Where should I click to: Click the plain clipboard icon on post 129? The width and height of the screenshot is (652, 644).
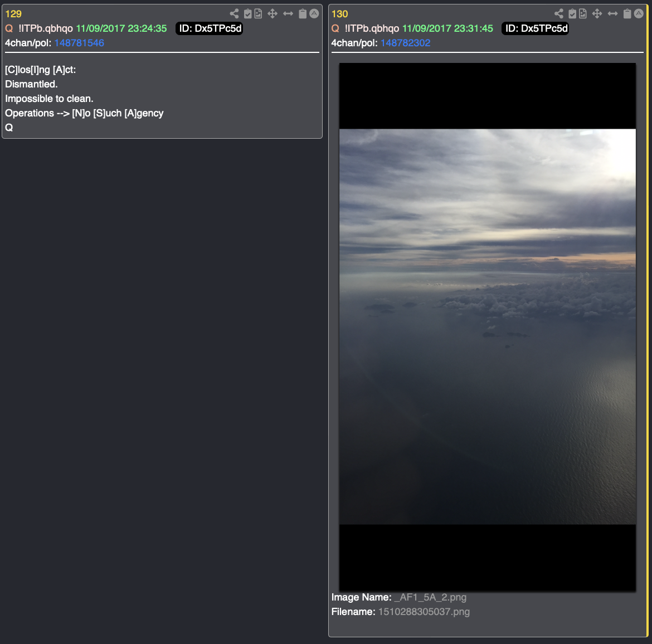pos(303,14)
